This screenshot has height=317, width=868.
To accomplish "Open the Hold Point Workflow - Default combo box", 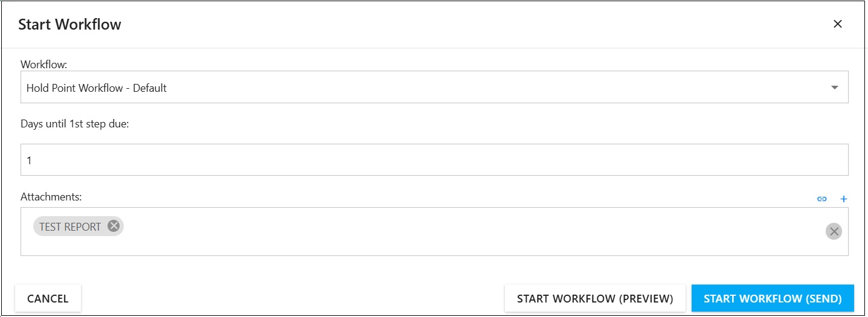I will tap(434, 87).
